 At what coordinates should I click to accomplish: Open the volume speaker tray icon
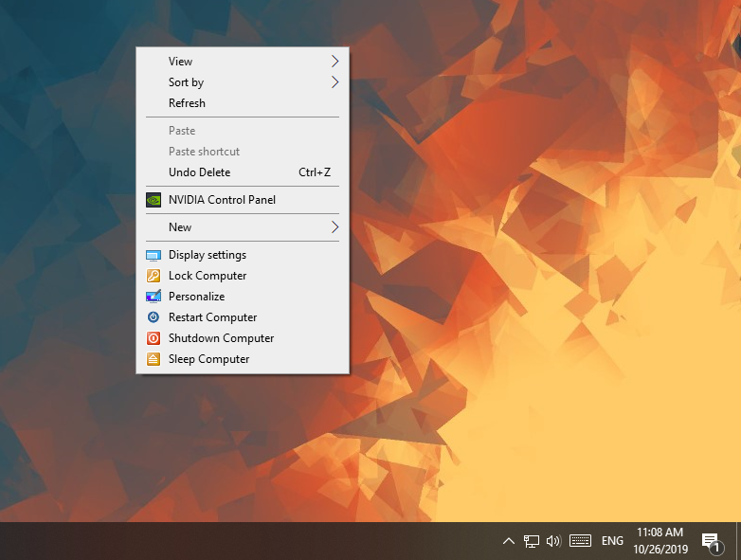coord(553,541)
